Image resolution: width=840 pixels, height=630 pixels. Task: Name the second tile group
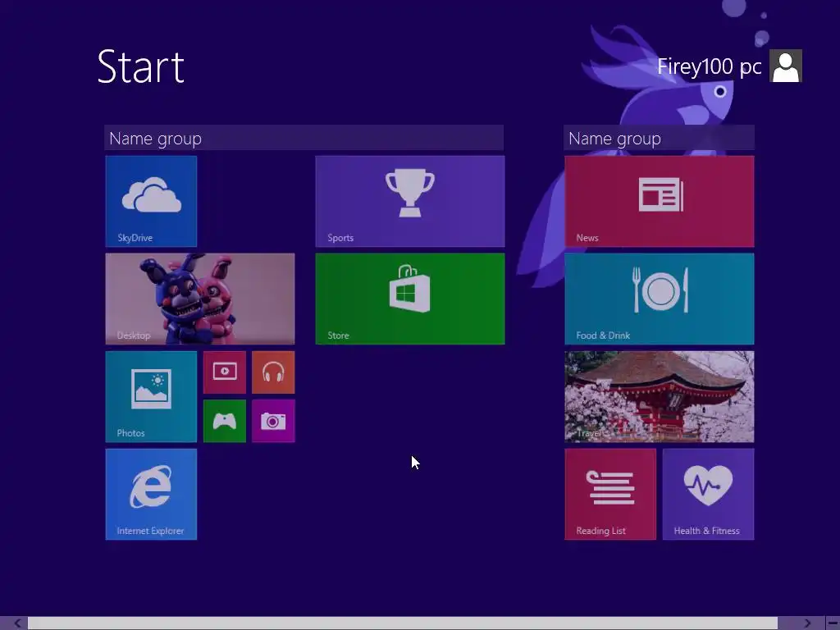coord(659,138)
